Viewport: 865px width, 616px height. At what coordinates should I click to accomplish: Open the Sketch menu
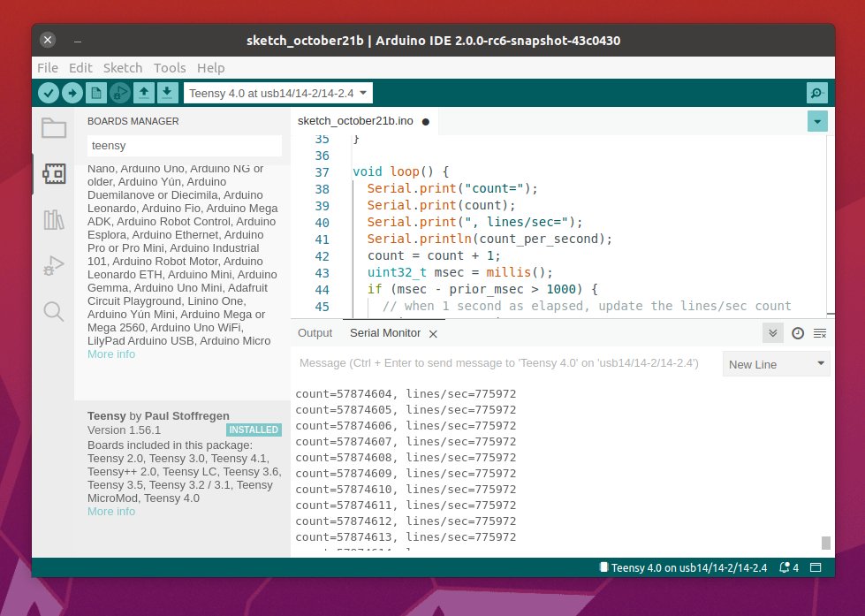pos(123,68)
